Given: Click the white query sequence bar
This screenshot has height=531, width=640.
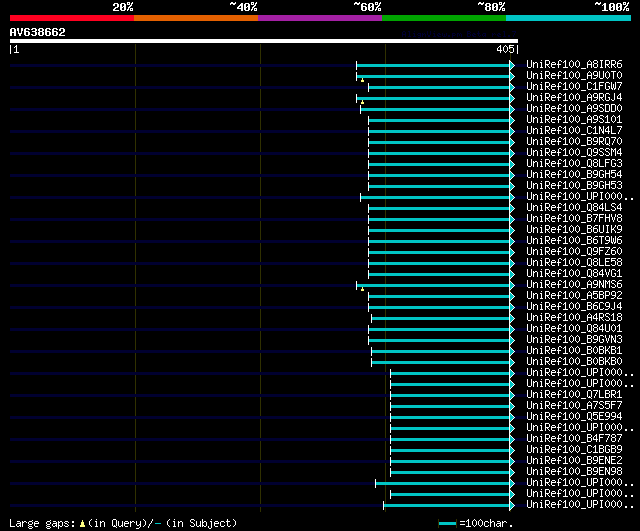Looking at the screenshot, I should click(x=264, y=41).
